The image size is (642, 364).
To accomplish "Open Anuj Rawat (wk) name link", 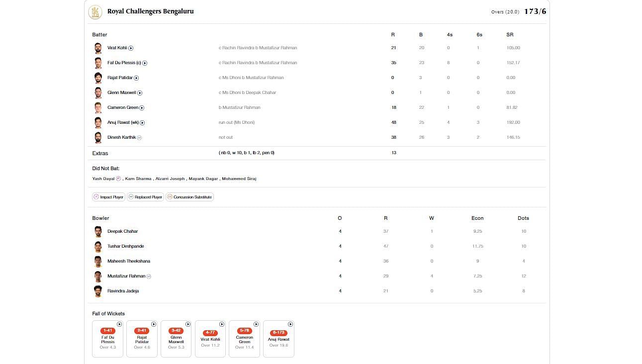I will pos(123,123).
